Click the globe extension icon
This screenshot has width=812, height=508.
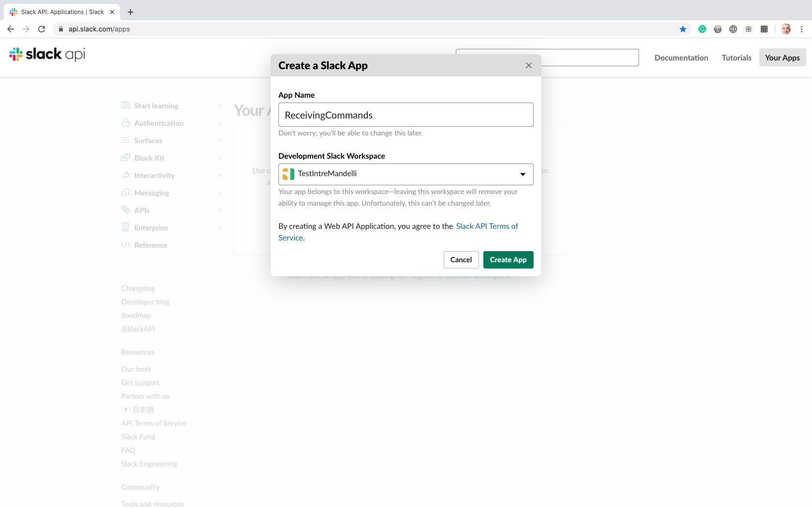[x=733, y=29]
